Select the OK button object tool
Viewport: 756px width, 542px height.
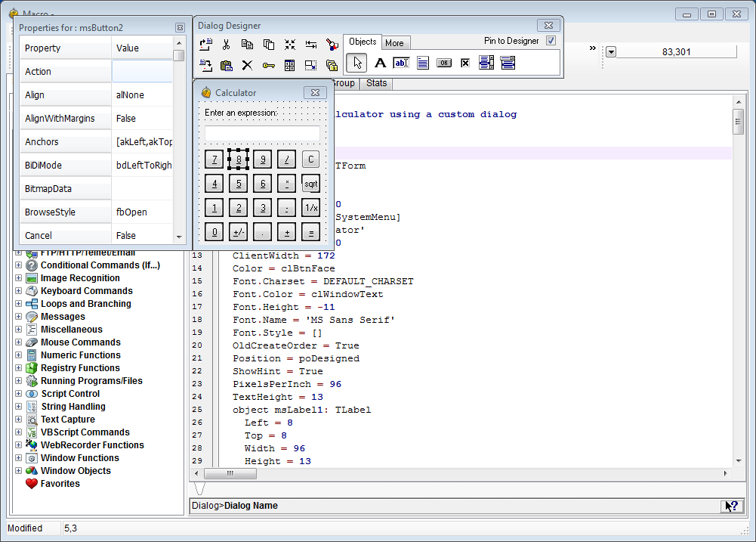tap(444, 63)
